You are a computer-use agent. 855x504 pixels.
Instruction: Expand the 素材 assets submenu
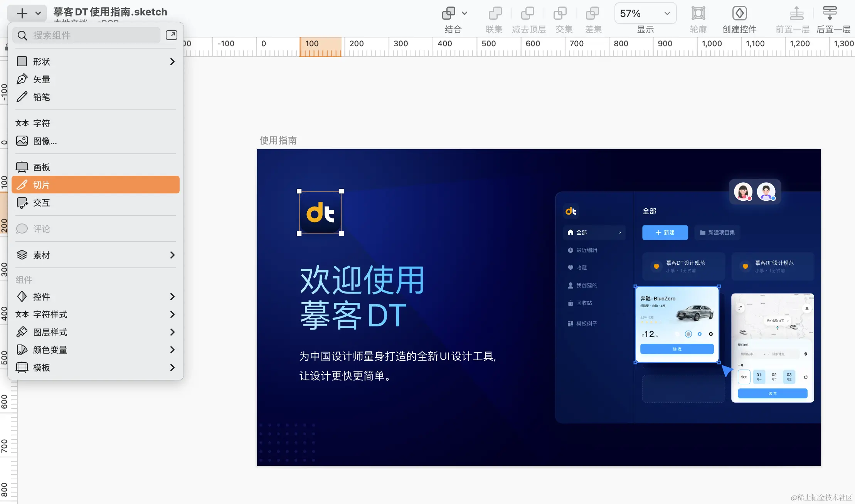(172, 255)
